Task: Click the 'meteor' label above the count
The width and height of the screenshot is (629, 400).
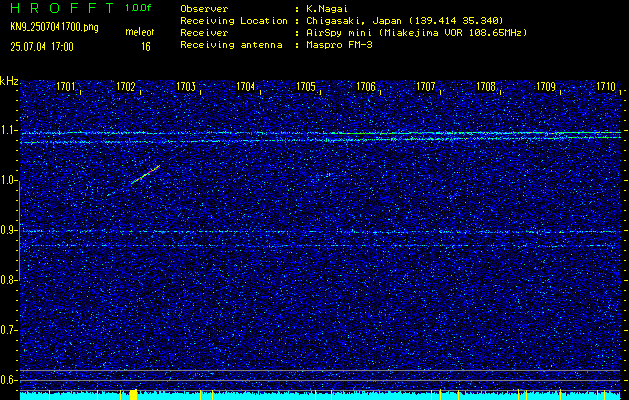Action: 140,32
